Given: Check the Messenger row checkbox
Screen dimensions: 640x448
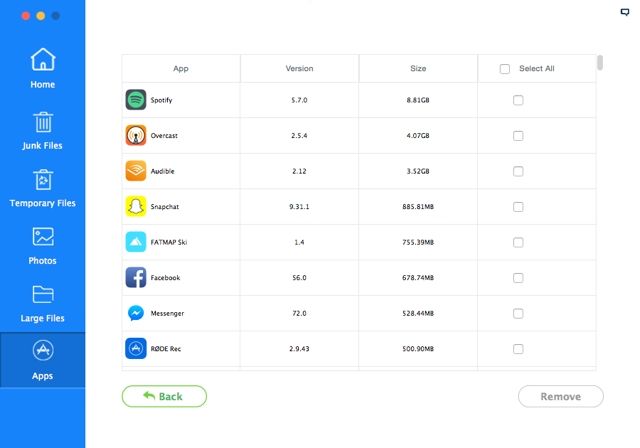Looking at the screenshot, I should coord(518,313).
